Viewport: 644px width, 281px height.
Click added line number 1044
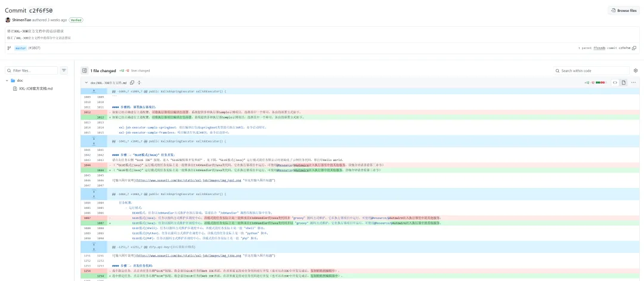point(100,170)
